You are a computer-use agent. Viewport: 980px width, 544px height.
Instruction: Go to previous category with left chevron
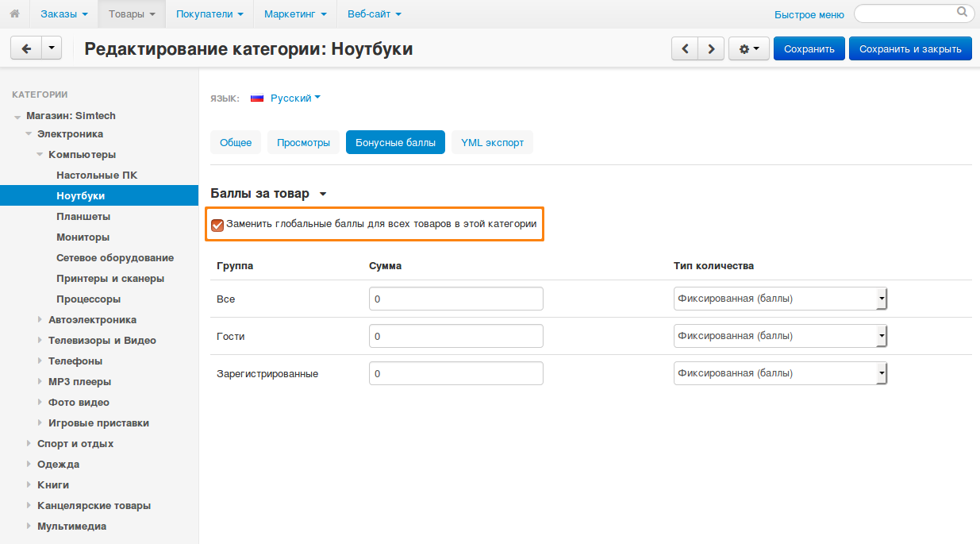(x=685, y=48)
